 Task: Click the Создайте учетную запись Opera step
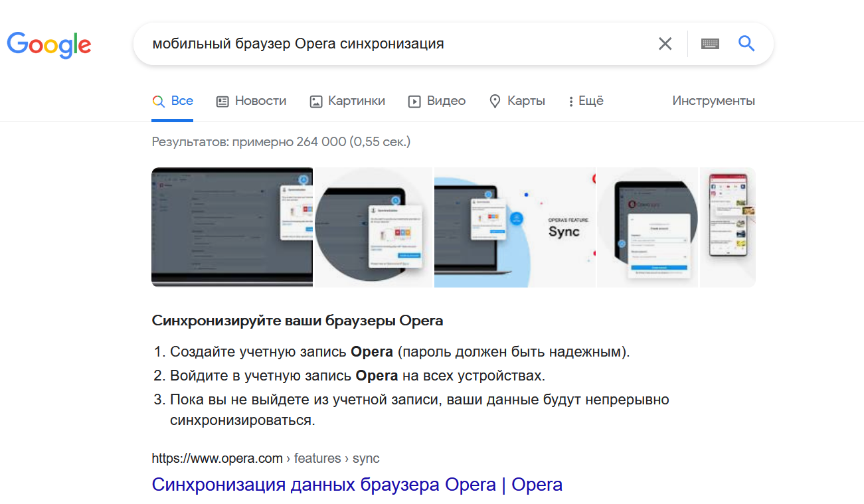coord(400,352)
